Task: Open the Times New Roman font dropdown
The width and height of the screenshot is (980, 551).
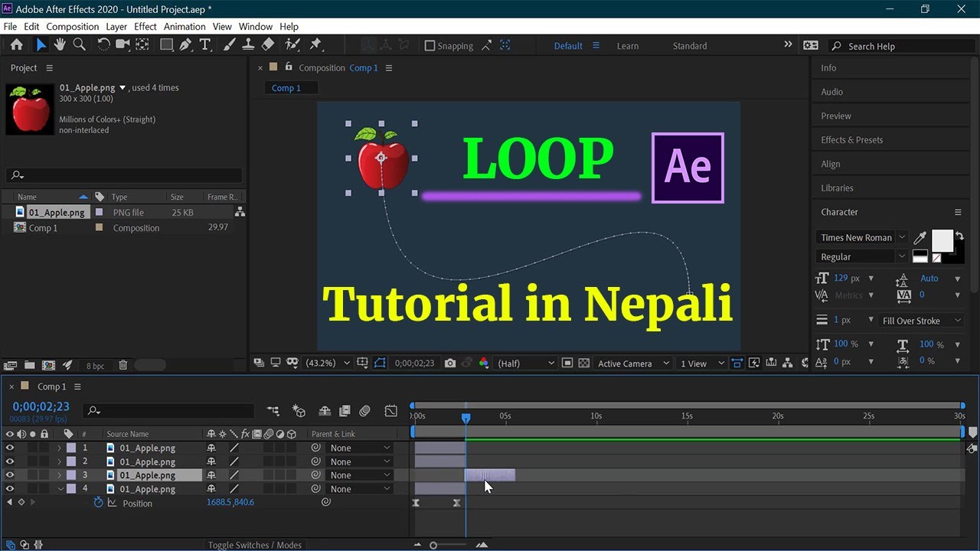Action: click(x=862, y=238)
